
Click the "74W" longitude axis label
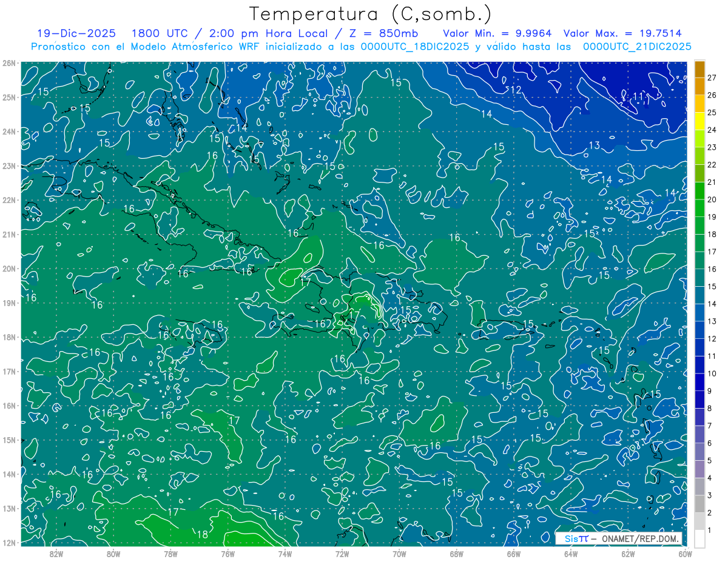[285, 553]
